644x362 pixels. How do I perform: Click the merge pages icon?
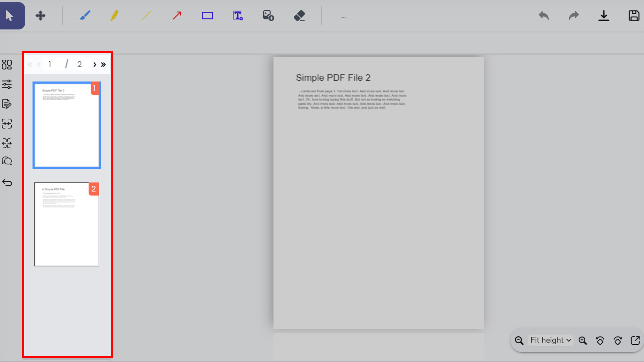7,124
